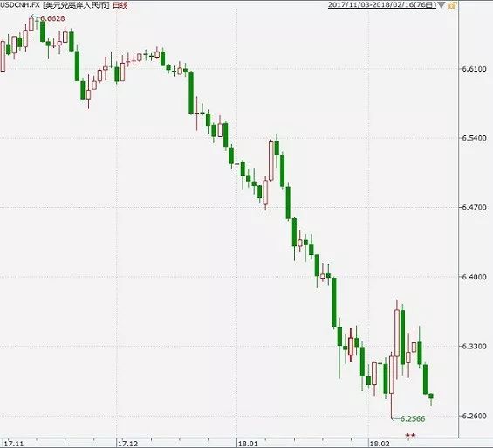Click the 6.6100 price axis label
The image size is (493, 448).
click(474, 69)
